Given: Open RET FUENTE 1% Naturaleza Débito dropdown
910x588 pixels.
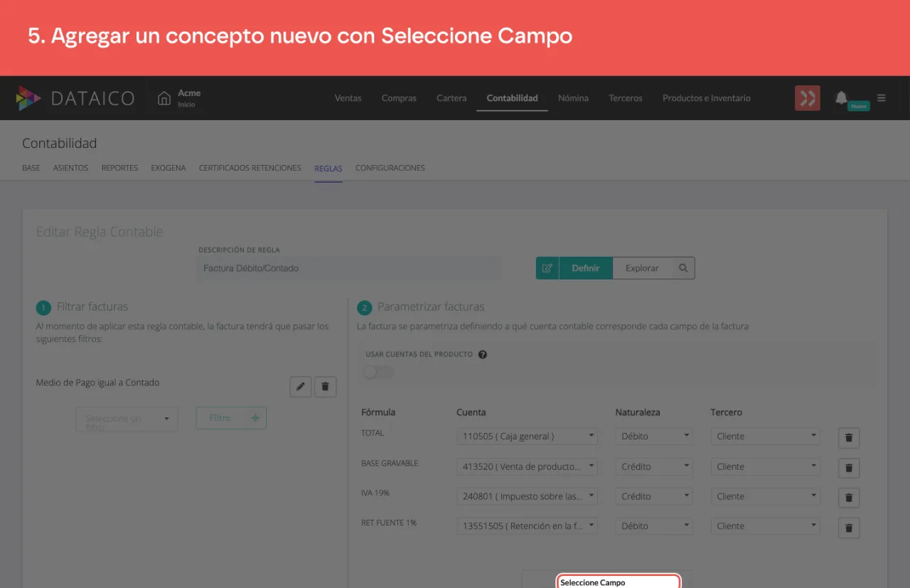Looking at the screenshot, I should 654,526.
